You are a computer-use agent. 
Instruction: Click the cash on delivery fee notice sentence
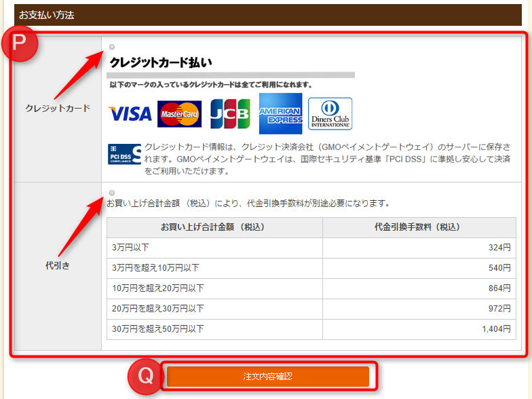(248, 204)
